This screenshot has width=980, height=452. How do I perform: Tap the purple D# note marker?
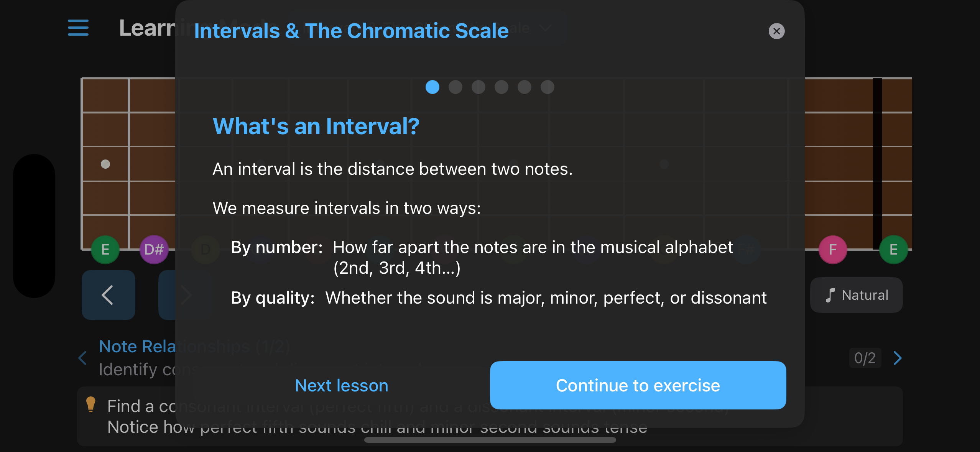tap(154, 250)
